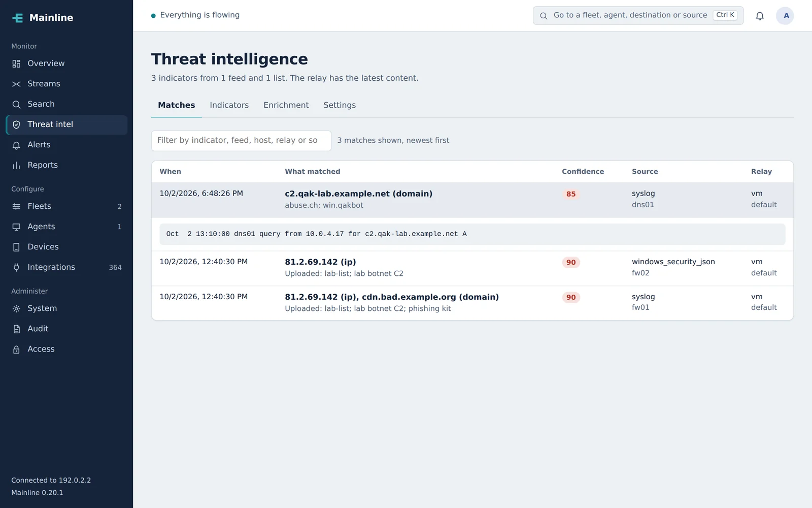
Task: Click the Integrations plug icon
Action: (16, 267)
